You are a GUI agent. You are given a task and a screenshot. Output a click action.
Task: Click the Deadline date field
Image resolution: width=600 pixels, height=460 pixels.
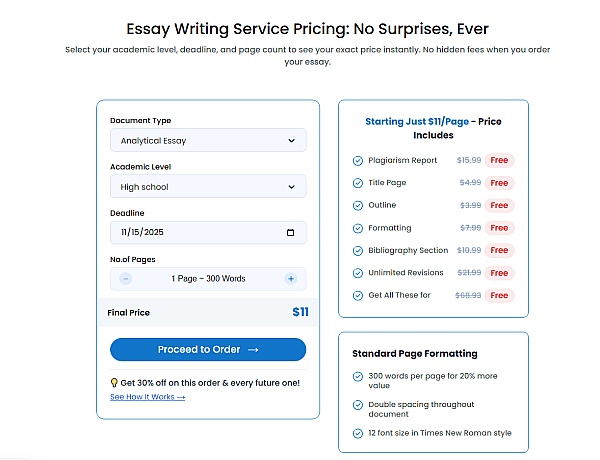200,233
